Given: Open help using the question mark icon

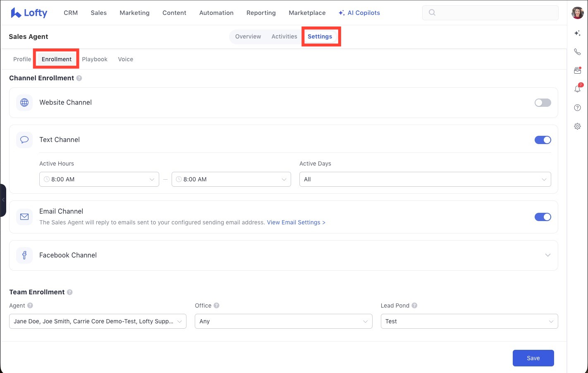Looking at the screenshot, I should point(577,108).
